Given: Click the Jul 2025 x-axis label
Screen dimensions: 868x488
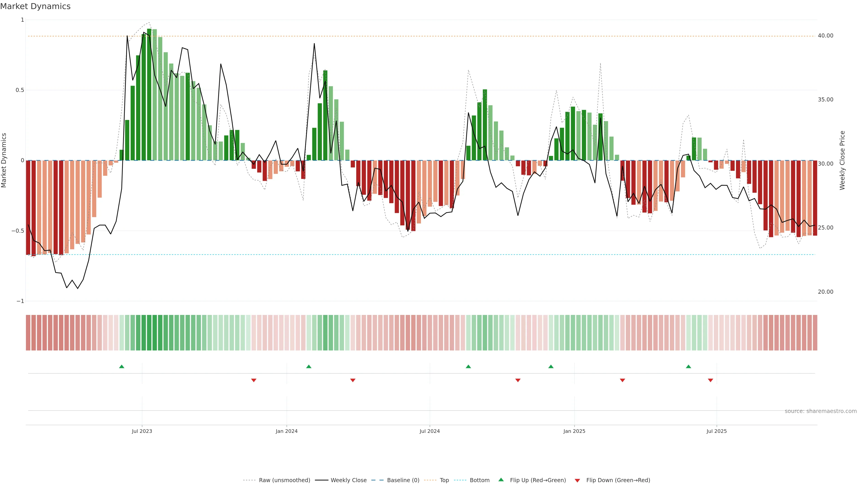Looking at the screenshot, I should [x=716, y=431].
